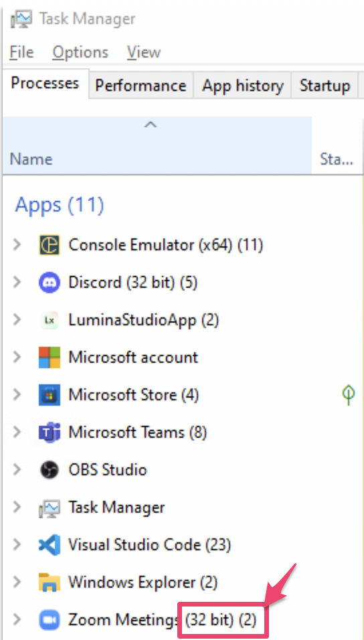Screen dimensions: 364x640
Task: Expand the Discord process group
Action: click(17, 283)
